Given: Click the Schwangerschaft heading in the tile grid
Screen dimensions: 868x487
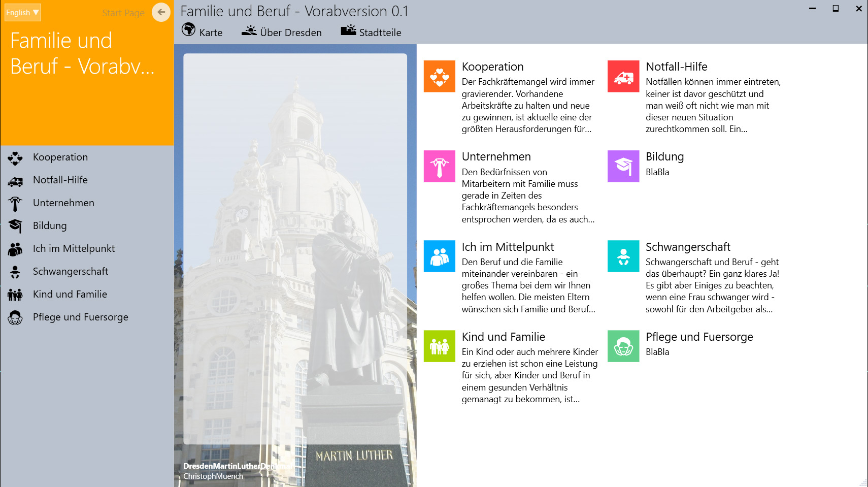Looking at the screenshot, I should pos(688,247).
